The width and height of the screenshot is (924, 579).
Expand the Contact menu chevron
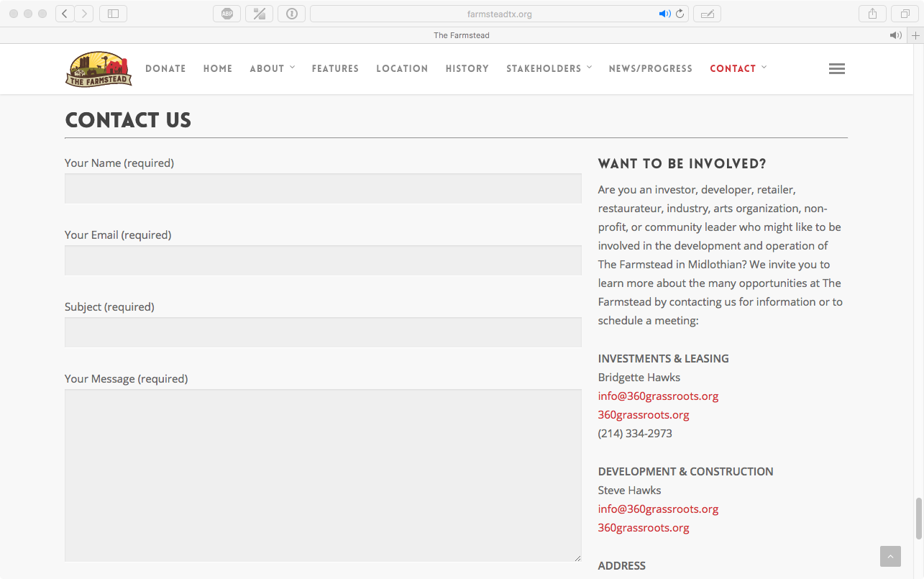[x=764, y=68]
